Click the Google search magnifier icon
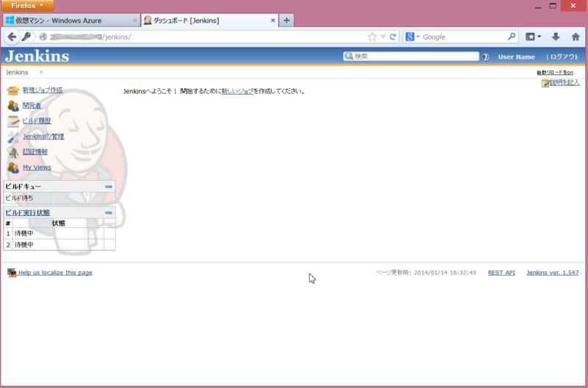The image size is (588, 388). pyautogui.click(x=512, y=36)
